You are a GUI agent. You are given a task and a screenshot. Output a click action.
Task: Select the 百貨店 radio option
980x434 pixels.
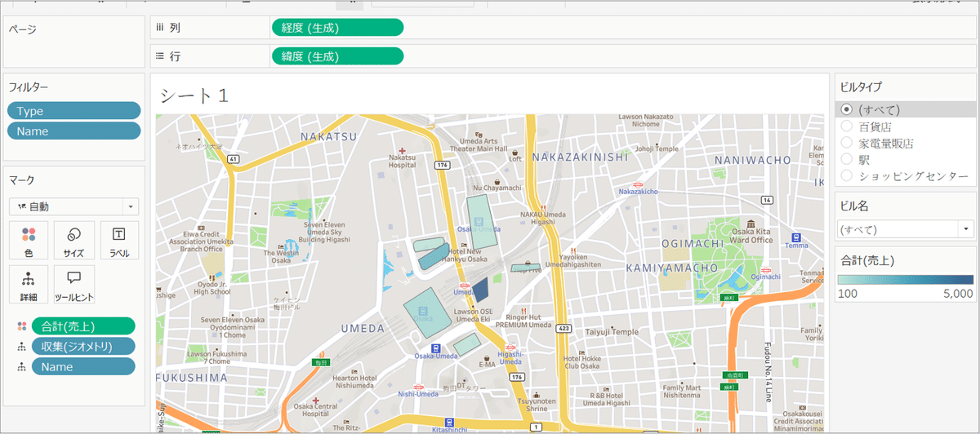(846, 126)
